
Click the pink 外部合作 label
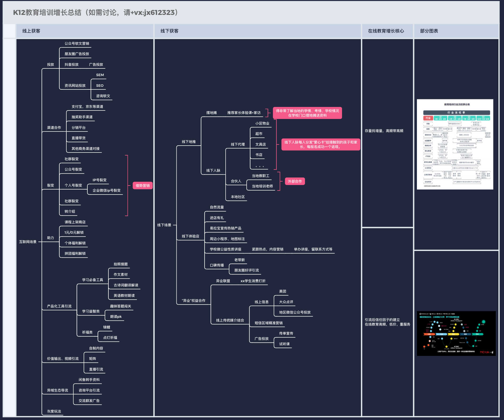pos(295,181)
